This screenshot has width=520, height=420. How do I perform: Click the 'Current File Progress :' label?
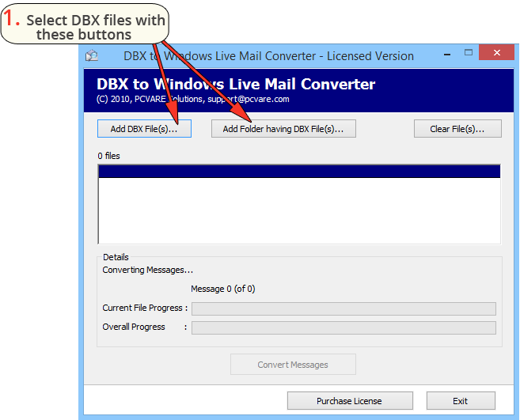coord(145,308)
